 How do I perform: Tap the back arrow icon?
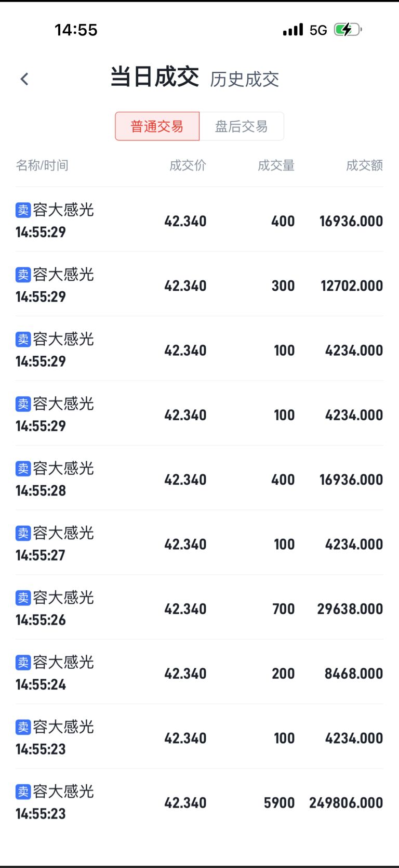[x=24, y=79]
